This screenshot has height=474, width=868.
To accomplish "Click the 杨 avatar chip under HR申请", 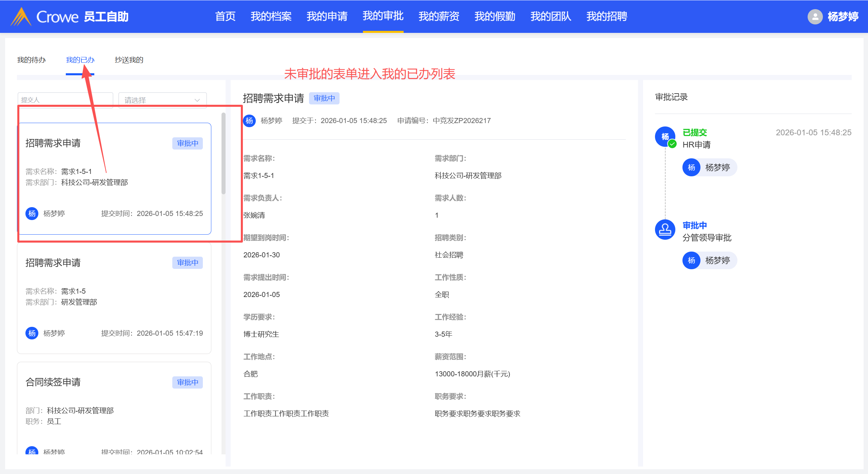I will pos(691,167).
